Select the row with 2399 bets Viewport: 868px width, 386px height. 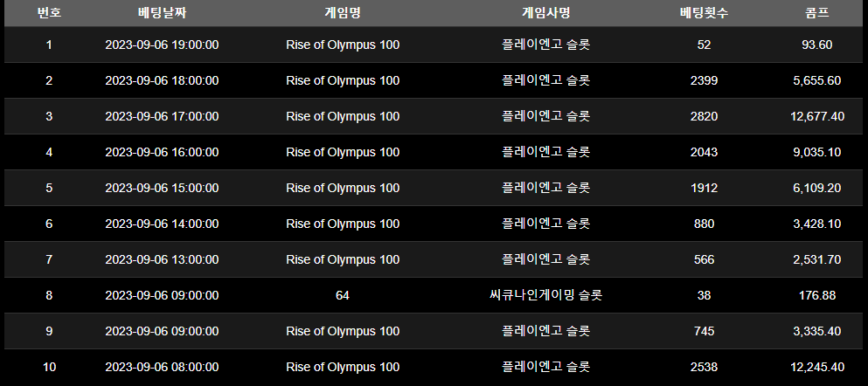434,80
